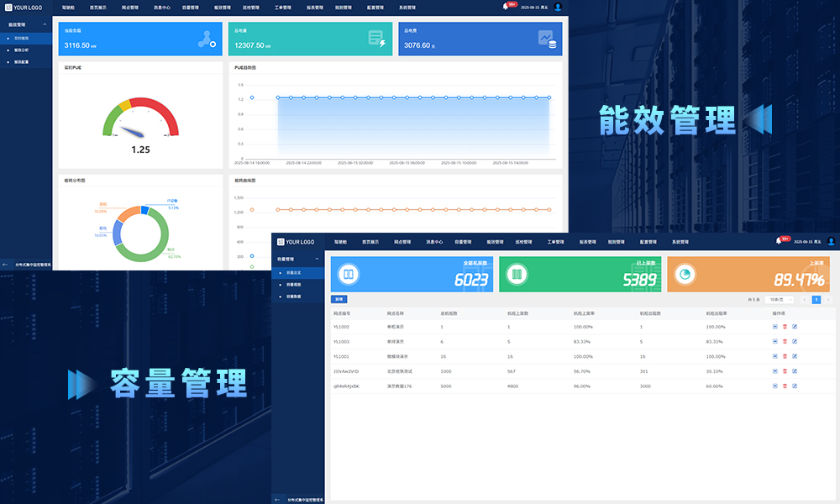Click the 总电费 card chart icon
The height and width of the screenshot is (504, 840).
(547, 39)
